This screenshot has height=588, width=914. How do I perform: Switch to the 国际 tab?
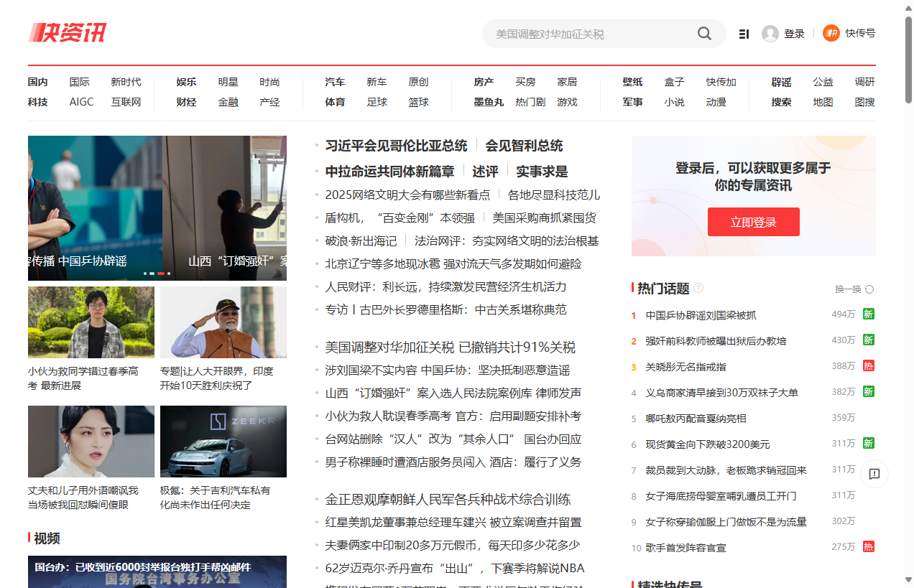(x=80, y=82)
